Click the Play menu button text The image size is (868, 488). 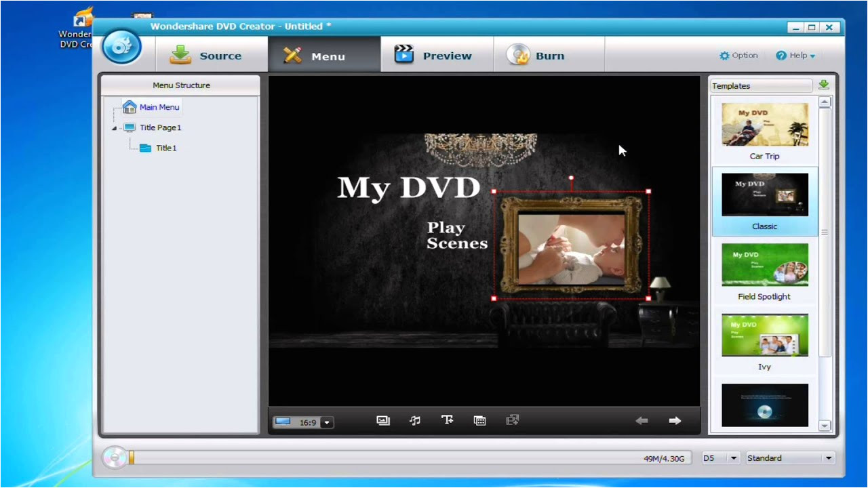[446, 228]
